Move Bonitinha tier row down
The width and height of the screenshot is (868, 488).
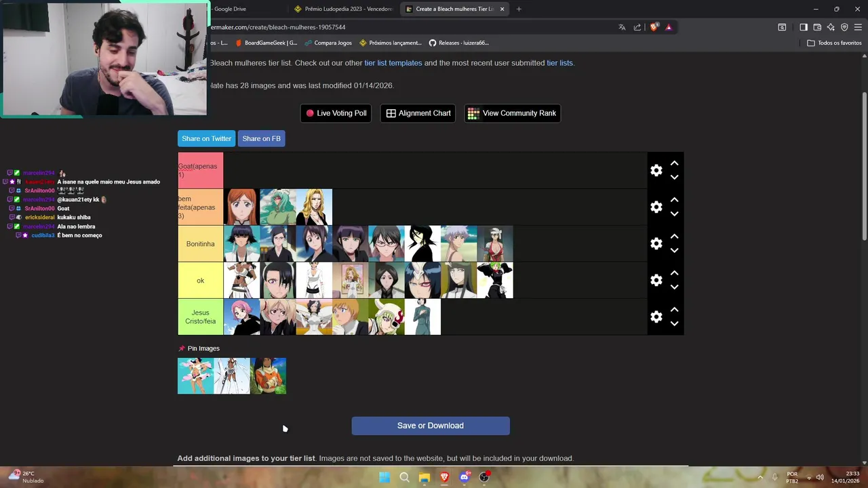tap(674, 251)
